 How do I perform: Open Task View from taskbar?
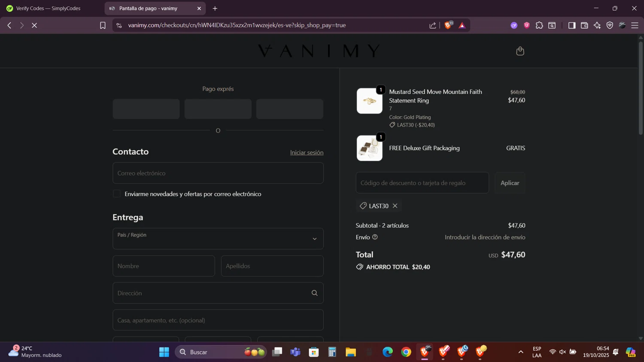[x=277, y=352]
